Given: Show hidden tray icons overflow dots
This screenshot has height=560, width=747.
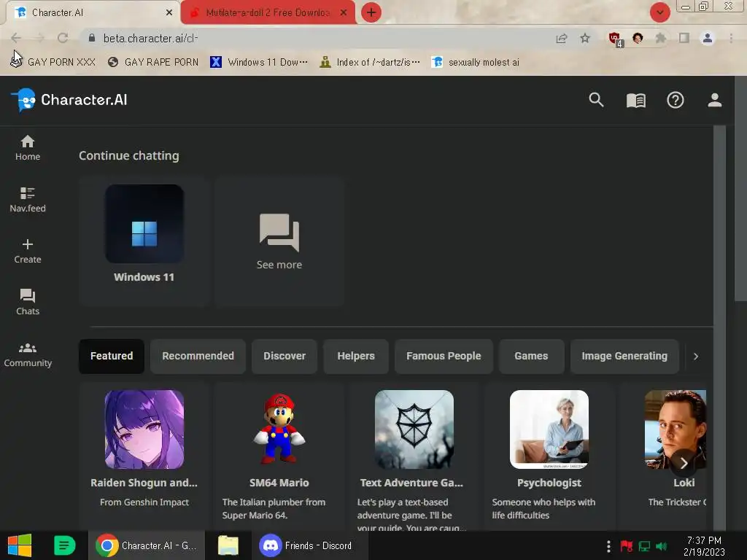Looking at the screenshot, I should tap(608, 546).
